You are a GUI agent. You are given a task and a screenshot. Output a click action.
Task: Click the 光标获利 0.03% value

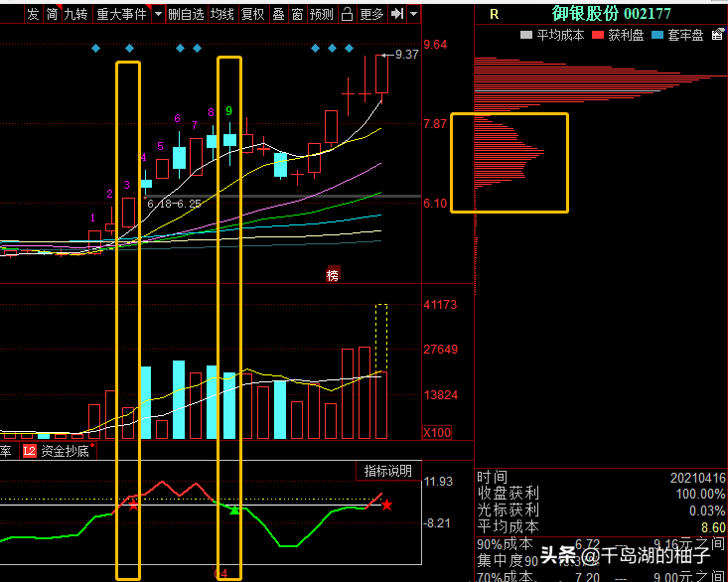point(707,510)
